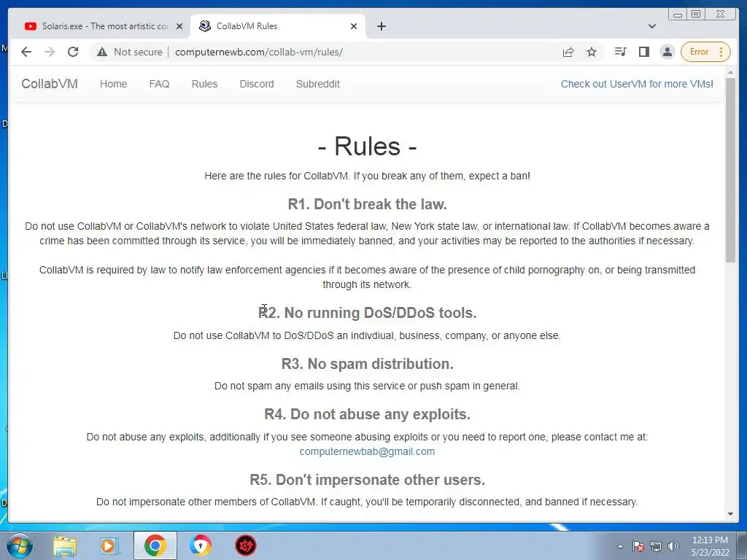
Task: Reload the CollabVM Rules page
Action: [73, 52]
